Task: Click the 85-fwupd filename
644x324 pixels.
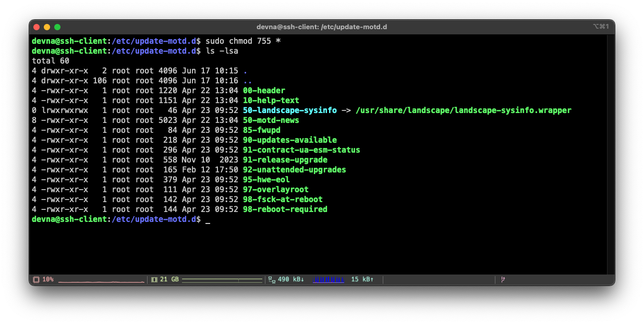Action: coord(262,130)
